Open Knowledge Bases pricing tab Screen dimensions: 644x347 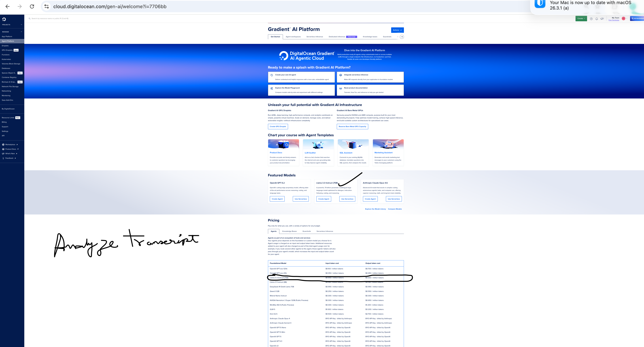click(x=289, y=231)
